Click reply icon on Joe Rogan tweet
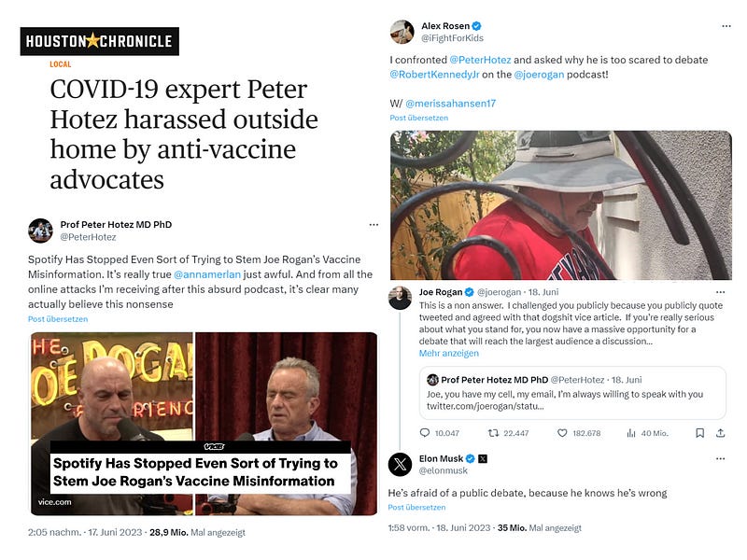 tap(425, 433)
